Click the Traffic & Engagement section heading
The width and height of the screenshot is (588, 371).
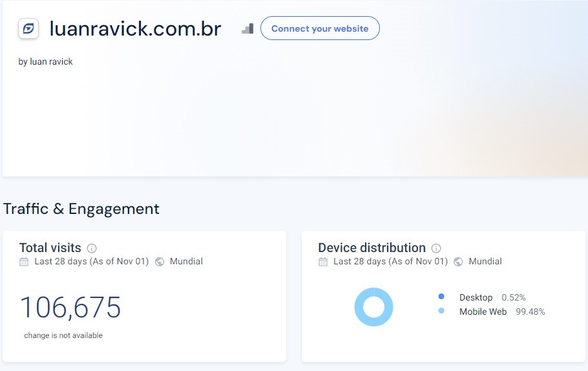[x=81, y=209]
